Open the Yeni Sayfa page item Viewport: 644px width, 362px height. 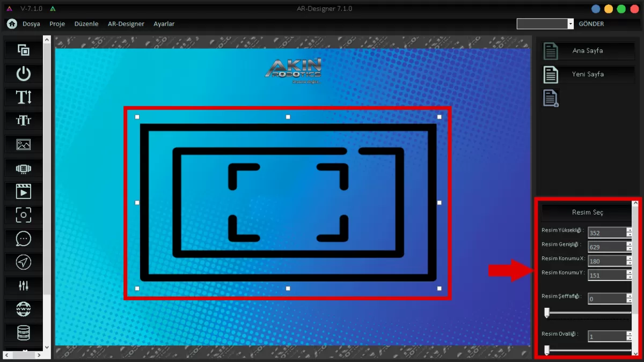(588, 75)
